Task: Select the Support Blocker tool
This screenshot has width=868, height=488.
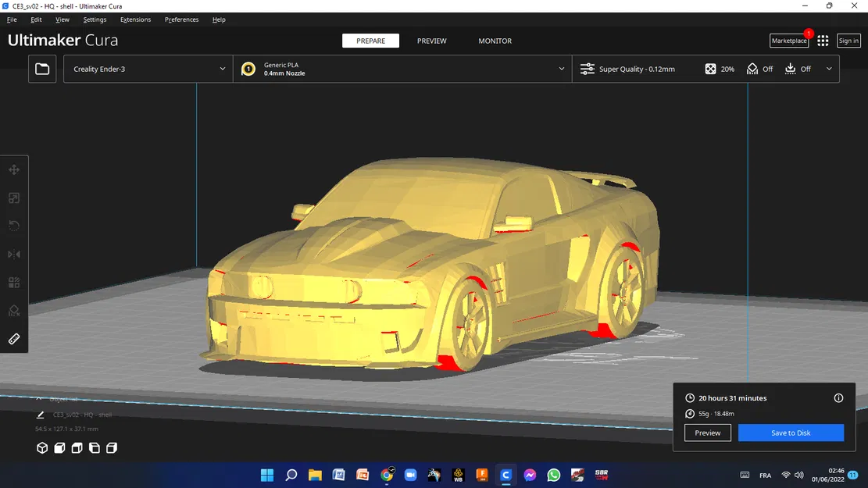Action: pos(13,310)
